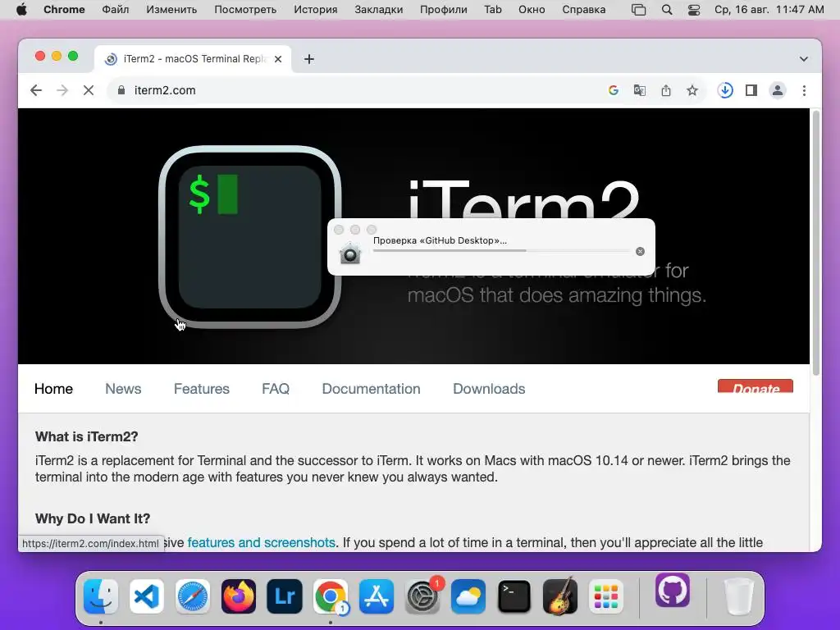Open Trash in the Dock
This screenshot has height=630, width=840.
coord(739,596)
